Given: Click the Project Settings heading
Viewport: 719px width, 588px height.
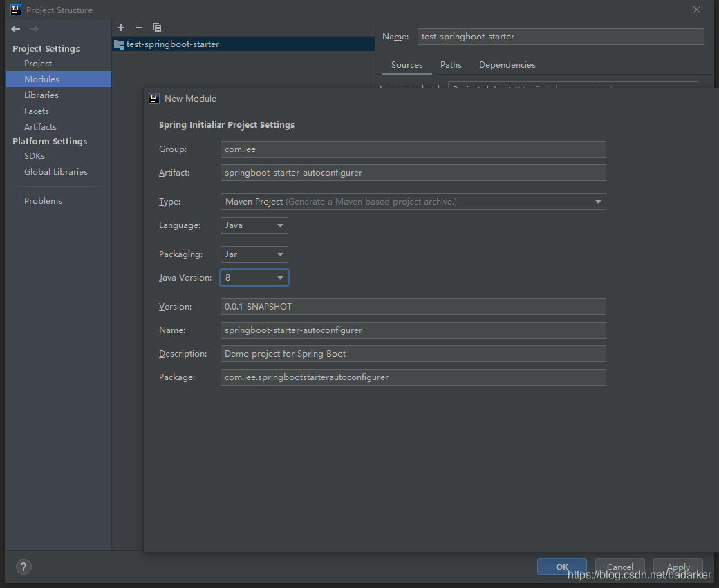Looking at the screenshot, I should (46, 48).
